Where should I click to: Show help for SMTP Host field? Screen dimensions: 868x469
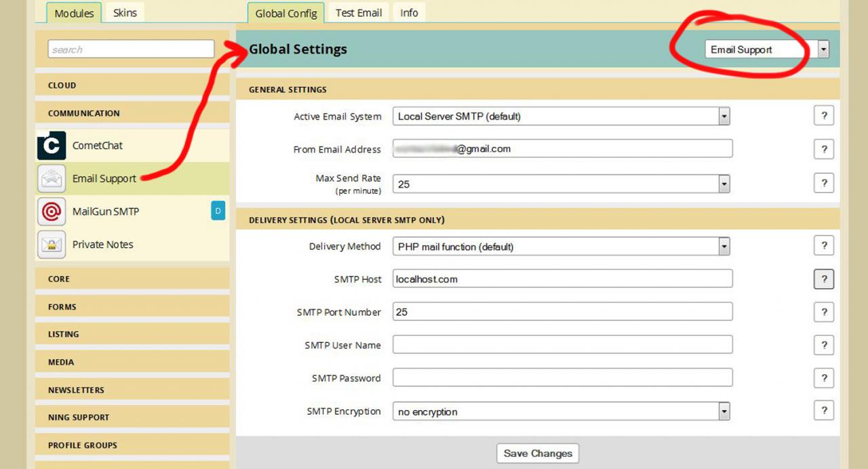[x=824, y=279]
